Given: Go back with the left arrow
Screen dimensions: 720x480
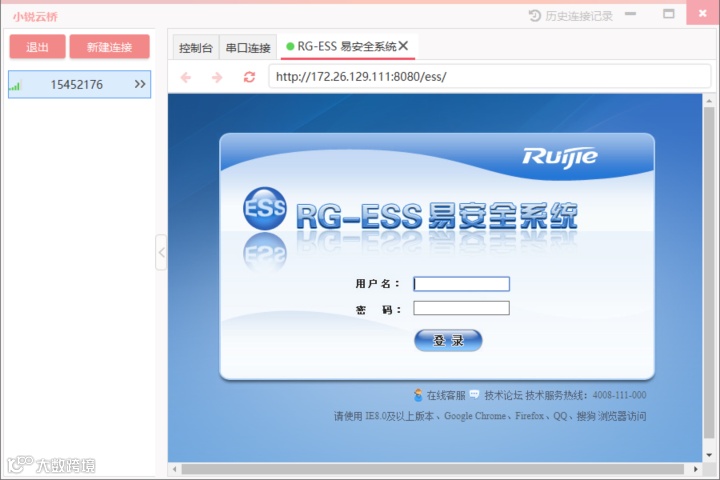Looking at the screenshot, I should pos(186,77).
